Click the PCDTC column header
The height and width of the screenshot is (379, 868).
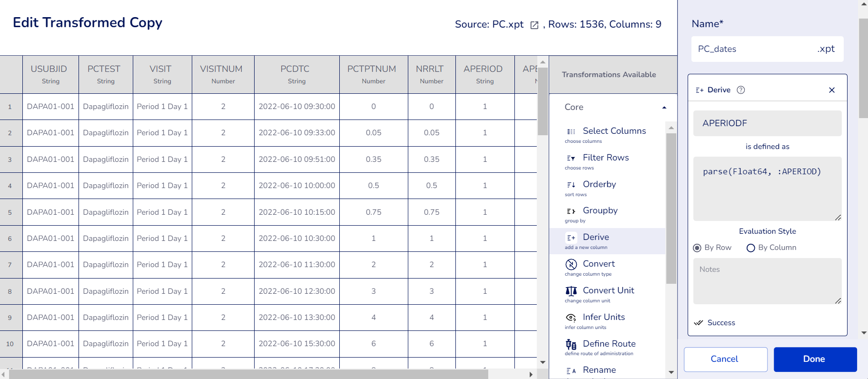[x=297, y=75]
